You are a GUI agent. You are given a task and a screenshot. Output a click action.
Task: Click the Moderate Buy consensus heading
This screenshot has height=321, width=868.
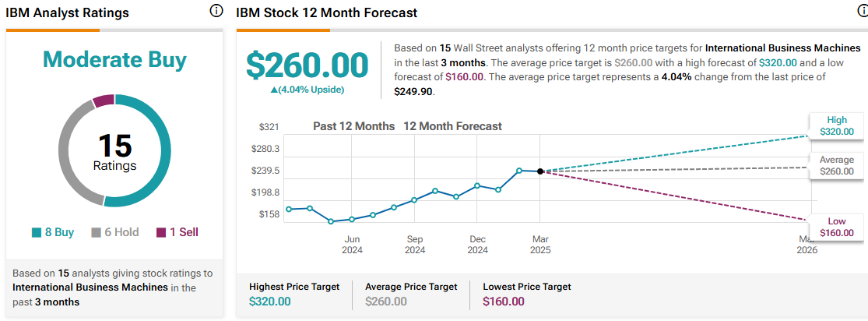pyautogui.click(x=114, y=61)
